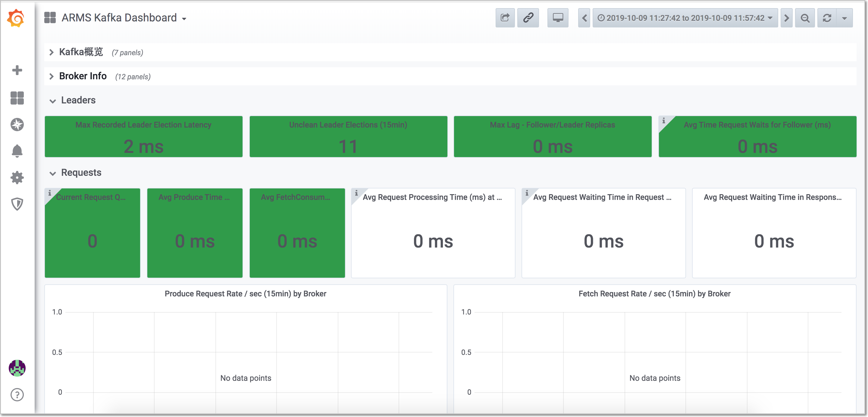
Task: Click the Share dashboard icon
Action: (505, 18)
